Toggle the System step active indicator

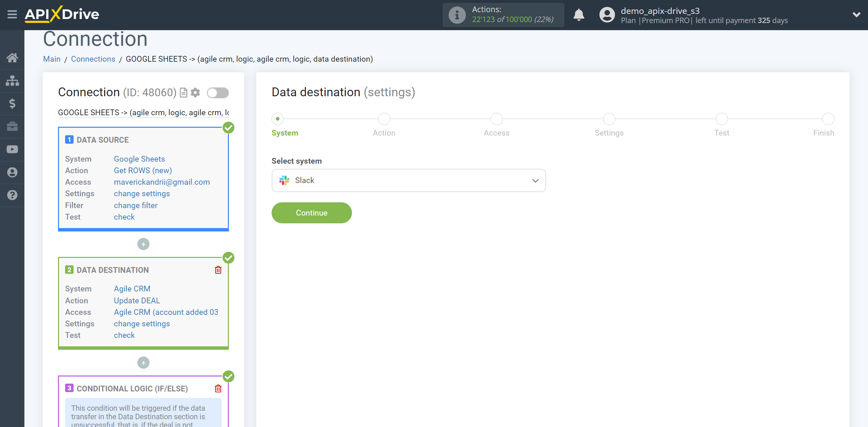pyautogui.click(x=277, y=118)
